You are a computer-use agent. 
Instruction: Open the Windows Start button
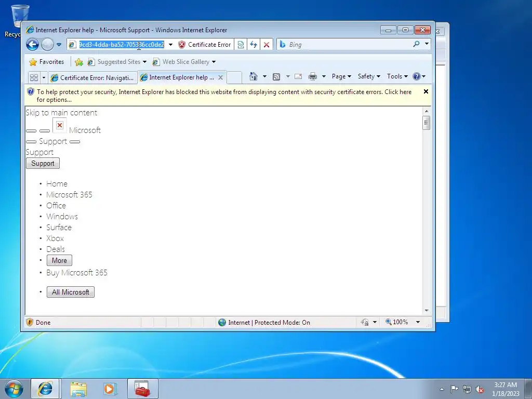pyautogui.click(x=14, y=389)
